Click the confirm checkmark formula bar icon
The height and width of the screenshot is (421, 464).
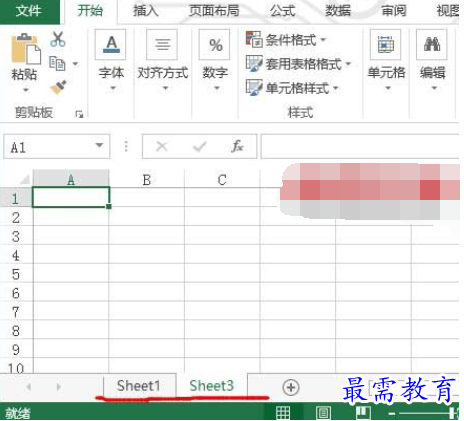pyautogui.click(x=200, y=146)
